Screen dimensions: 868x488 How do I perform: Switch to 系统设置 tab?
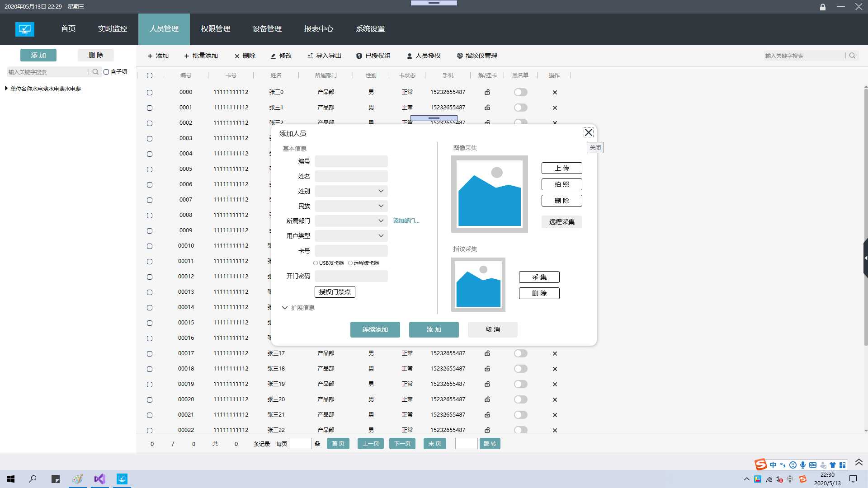pos(370,28)
